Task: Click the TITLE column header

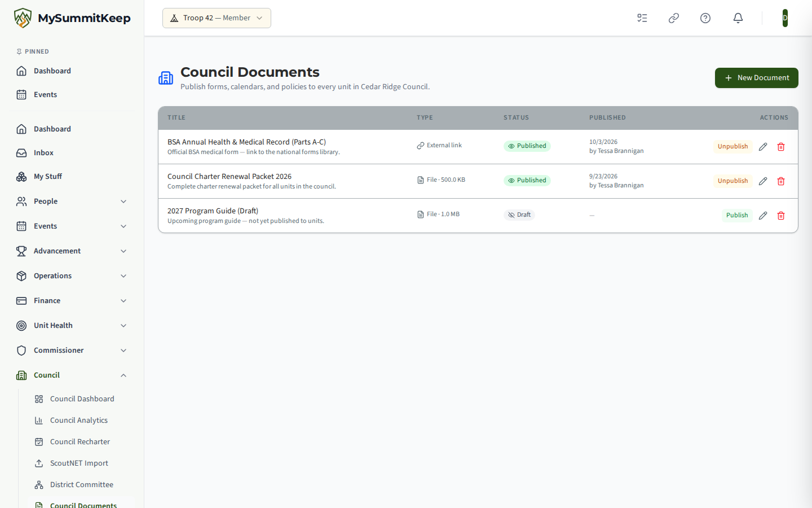Action: pyautogui.click(x=176, y=118)
